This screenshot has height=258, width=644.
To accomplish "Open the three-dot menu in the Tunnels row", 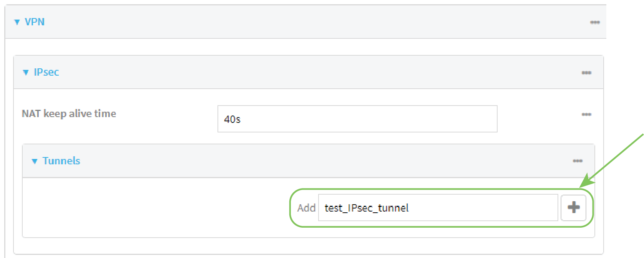I will pyautogui.click(x=578, y=161).
